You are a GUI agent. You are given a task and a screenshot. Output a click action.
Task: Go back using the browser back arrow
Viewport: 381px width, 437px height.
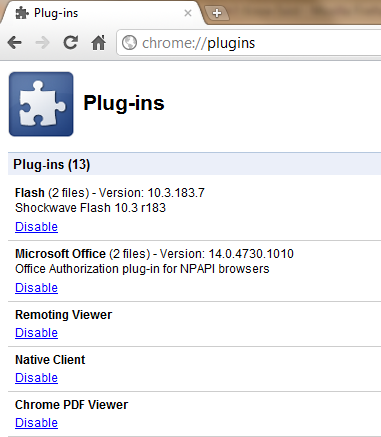(x=15, y=43)
